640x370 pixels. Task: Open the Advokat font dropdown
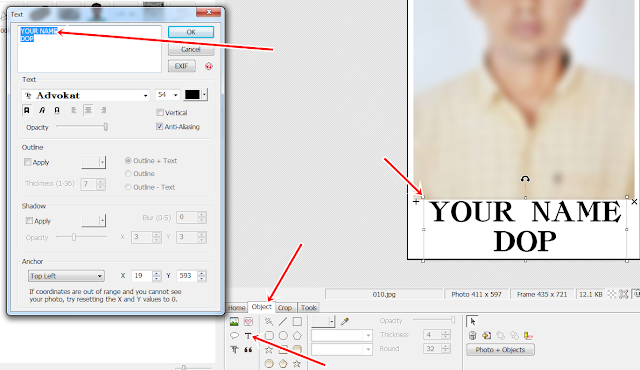86,95
